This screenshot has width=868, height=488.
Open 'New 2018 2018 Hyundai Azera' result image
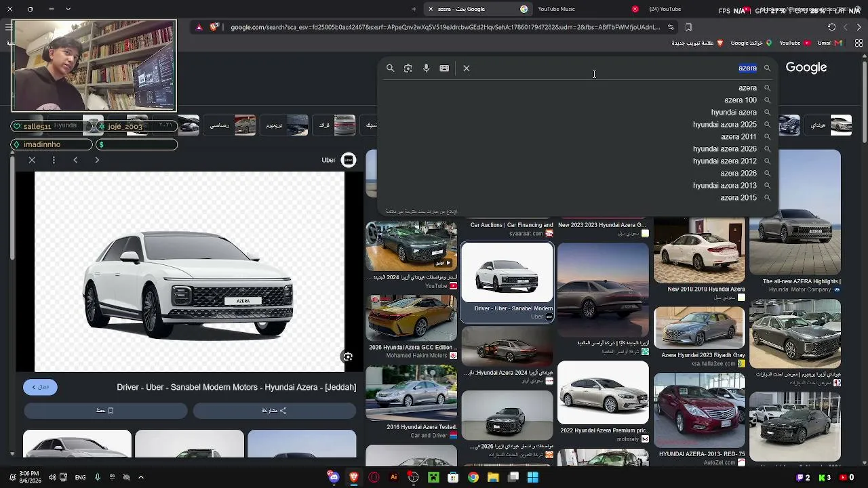tap(699, 249)
